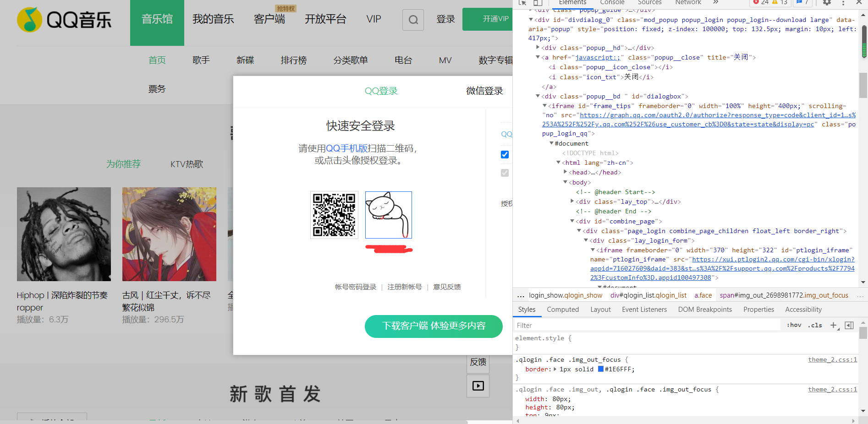Open the Computed styles tab
The height and width of the screenshot is (424, 868).
(x=563, y=310)
